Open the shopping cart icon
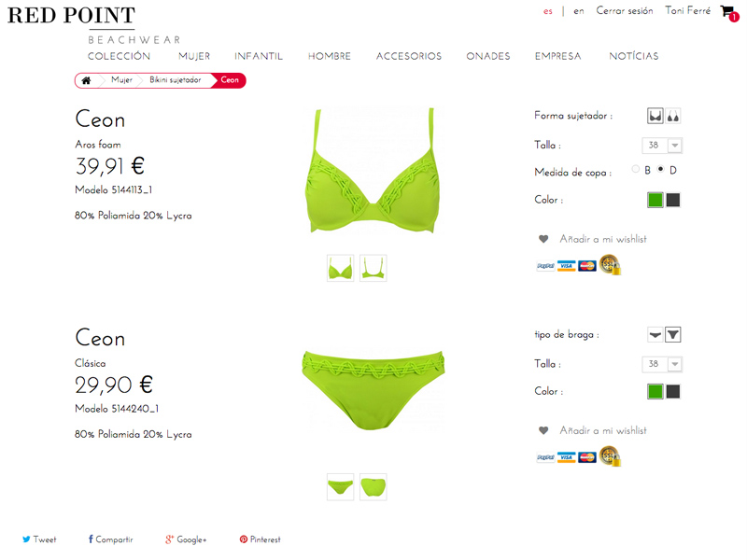747x560 pixels. [x=728, y=12]
